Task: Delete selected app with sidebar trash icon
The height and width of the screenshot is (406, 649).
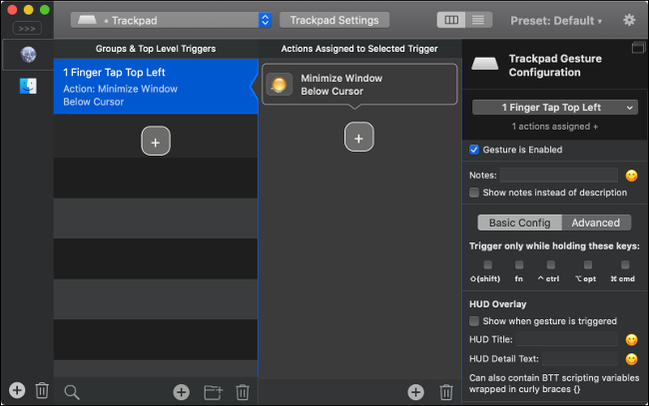Action: 42,390
